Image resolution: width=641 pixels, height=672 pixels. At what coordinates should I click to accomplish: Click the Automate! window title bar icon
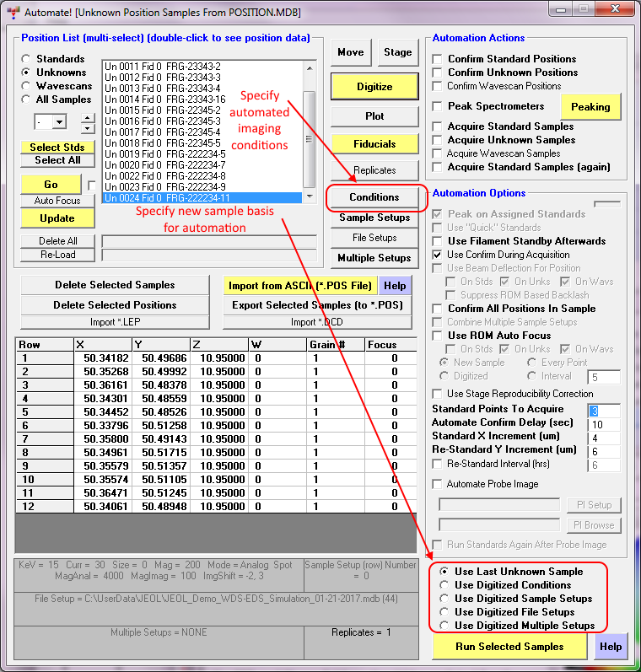point(13,12)
